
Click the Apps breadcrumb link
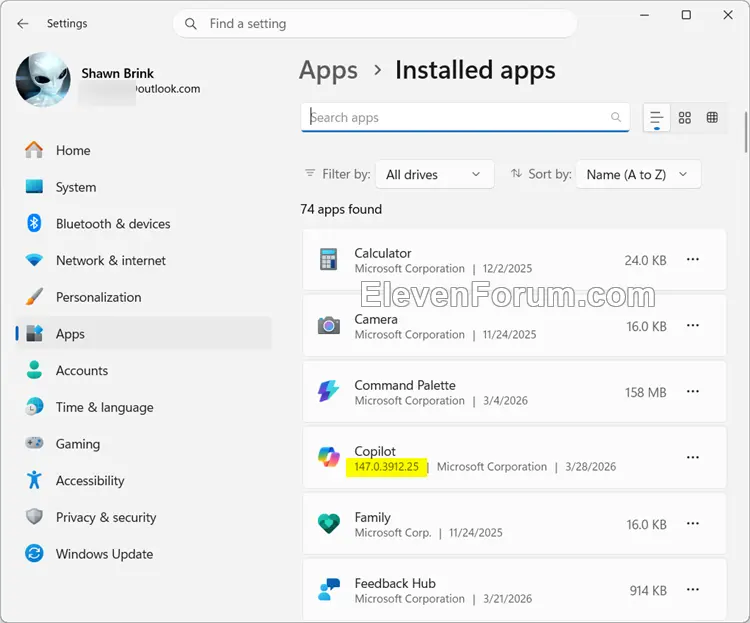click(329, 70)
